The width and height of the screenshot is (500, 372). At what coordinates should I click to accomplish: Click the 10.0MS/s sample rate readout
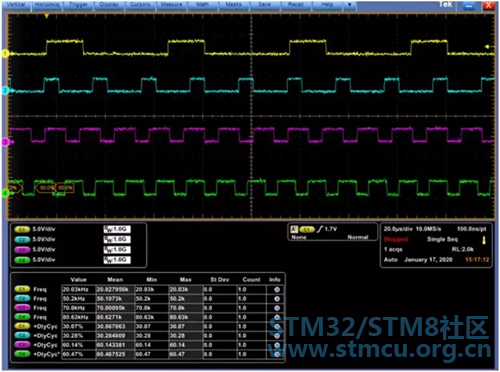(427, 229)
